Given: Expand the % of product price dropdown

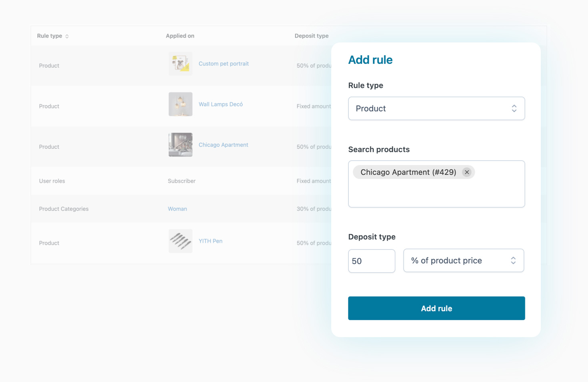Looking at the screenshot, I should (x=463, y=261).
